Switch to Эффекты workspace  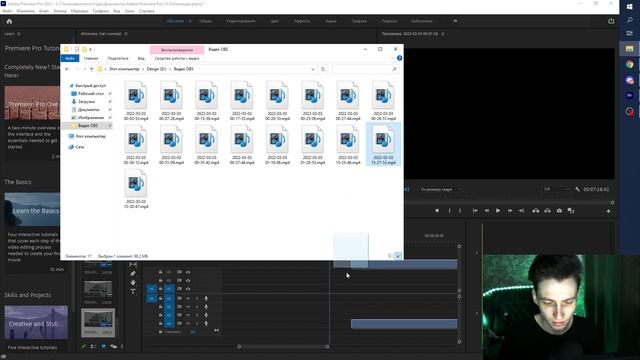point(302,21)
